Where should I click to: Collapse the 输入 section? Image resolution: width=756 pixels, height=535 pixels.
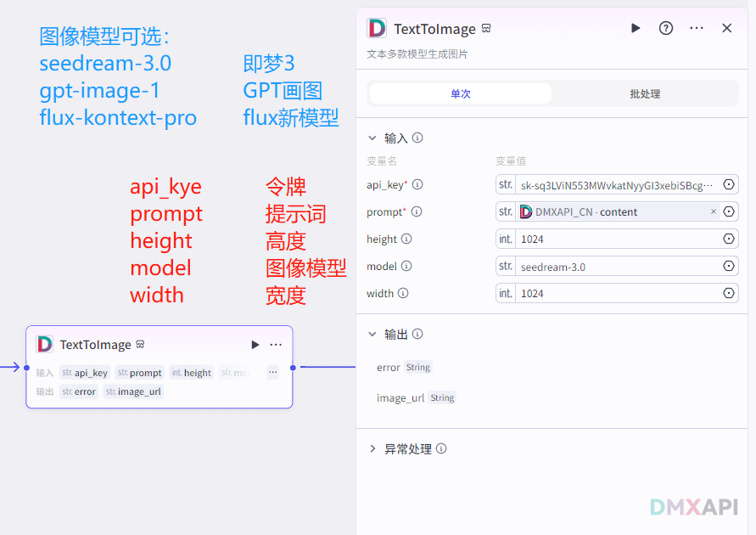click(372, 138)
